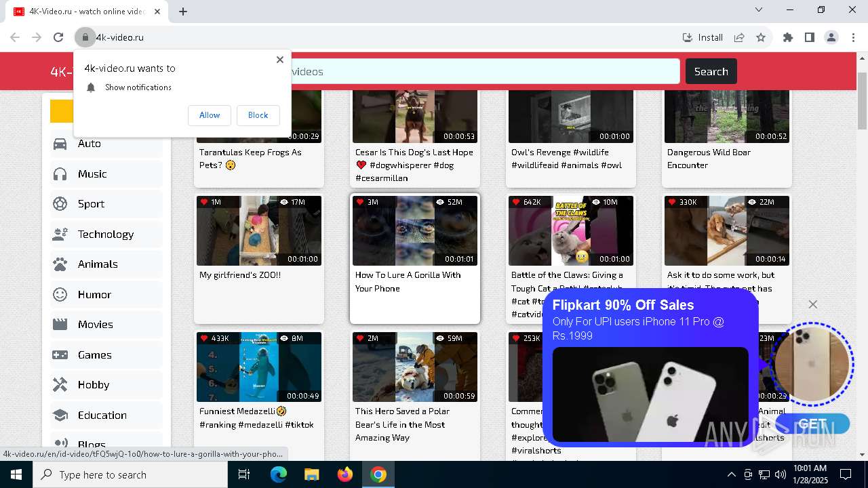Open the Extensions puzzle icon
Viewport: 868px width, 488px height.
(x=788, y=37)
